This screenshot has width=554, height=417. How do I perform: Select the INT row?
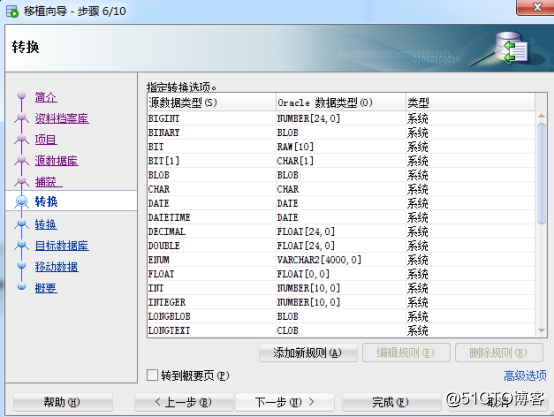pos(341,288)
